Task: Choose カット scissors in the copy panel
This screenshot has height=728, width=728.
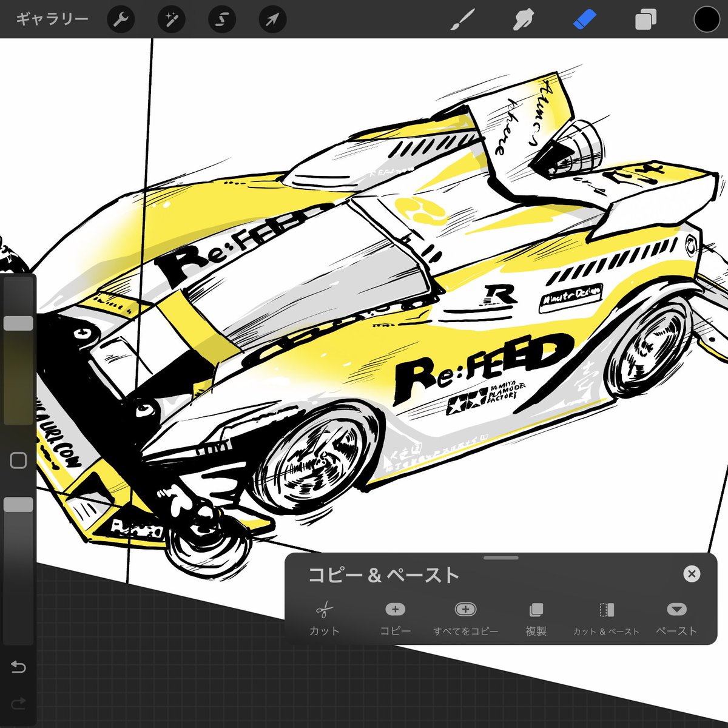Action: tap(325, 619)
